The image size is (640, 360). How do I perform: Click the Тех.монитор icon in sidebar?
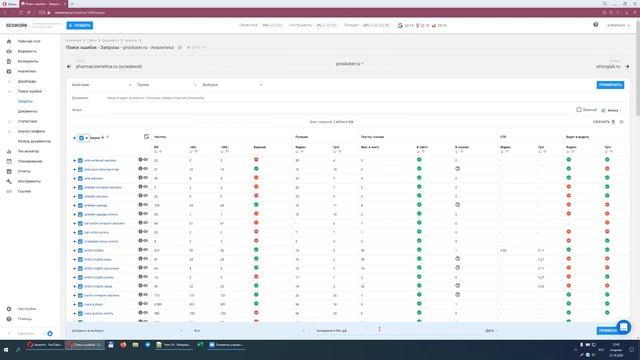point(9,151)
